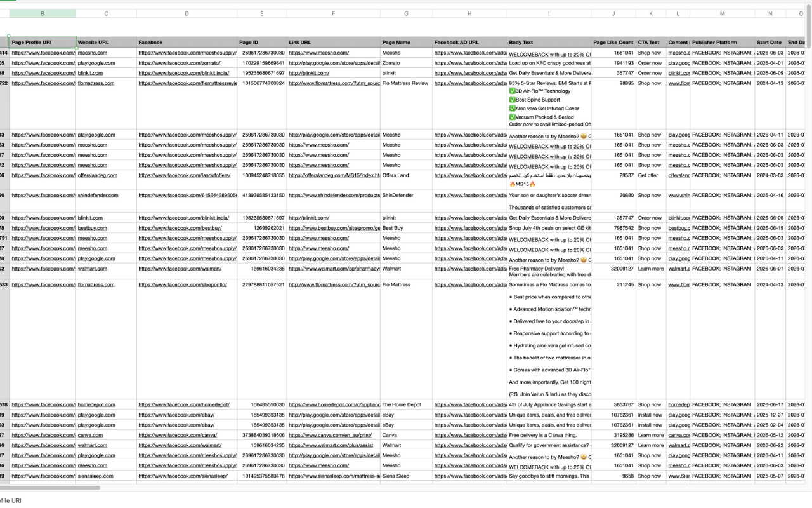Click the Link URL header cell
812x508 pixels.
333,43
